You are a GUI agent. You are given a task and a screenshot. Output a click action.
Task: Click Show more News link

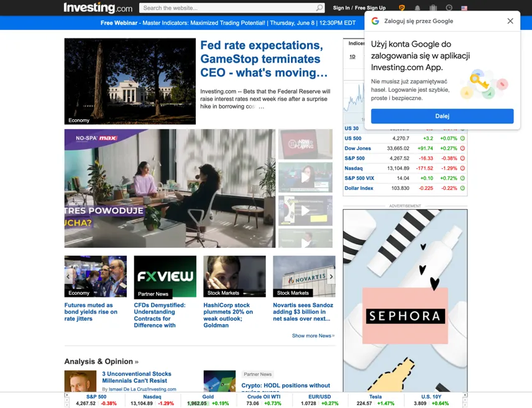coord(313,336)
